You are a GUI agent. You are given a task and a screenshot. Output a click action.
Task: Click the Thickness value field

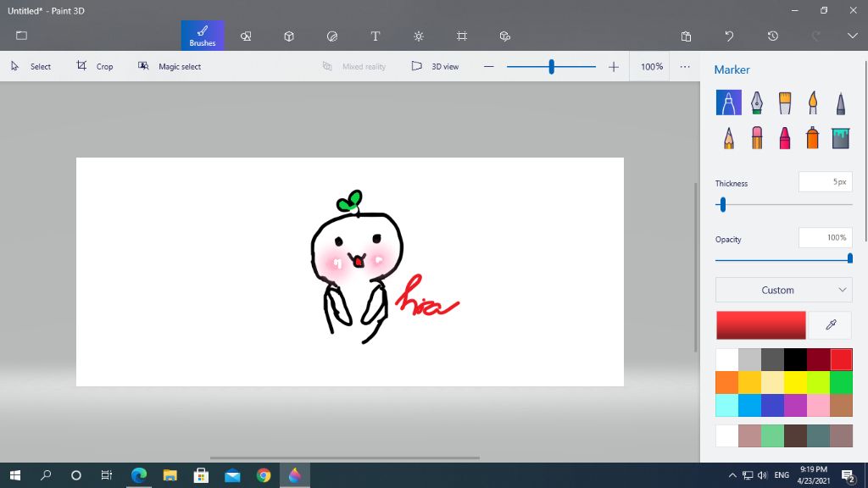click(826, 182)
